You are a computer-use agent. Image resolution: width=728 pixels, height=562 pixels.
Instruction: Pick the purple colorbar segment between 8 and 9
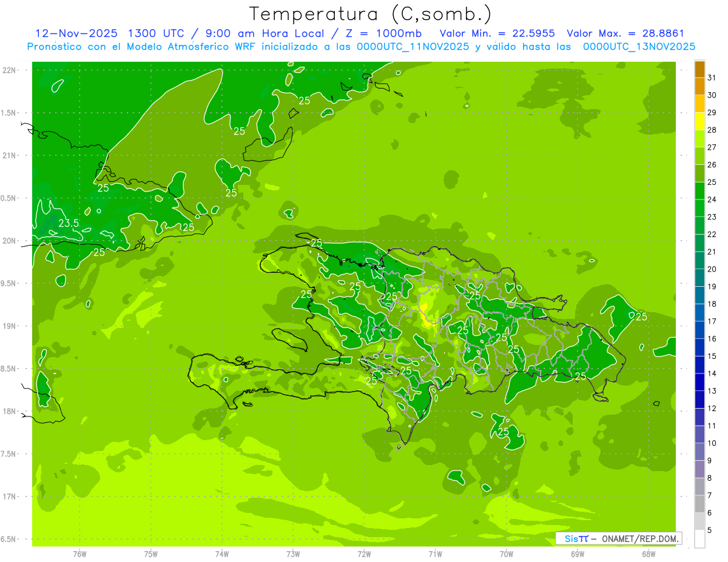pos(699,469)
